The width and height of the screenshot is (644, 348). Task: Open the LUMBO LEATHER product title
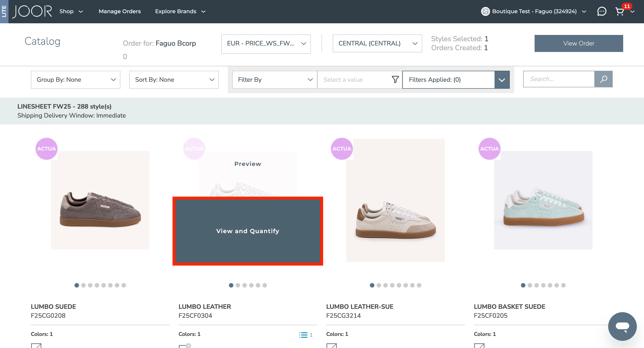pos(205,307)
